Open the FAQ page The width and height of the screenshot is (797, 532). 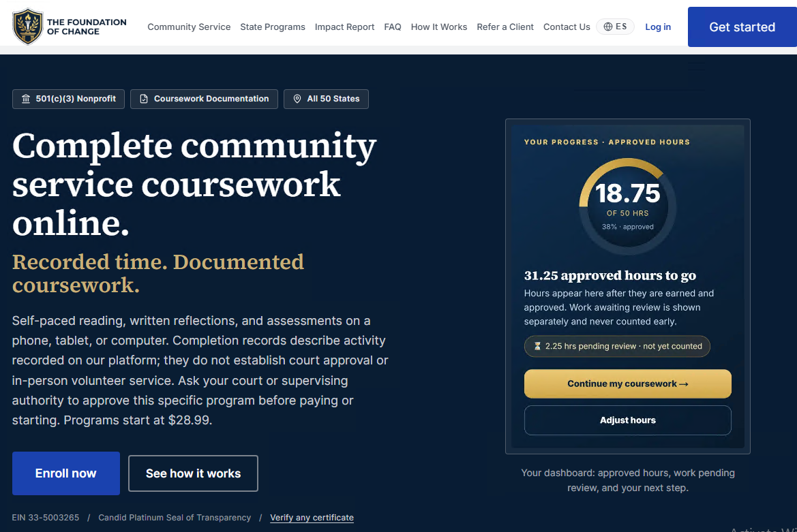click(x=393, y=27)
